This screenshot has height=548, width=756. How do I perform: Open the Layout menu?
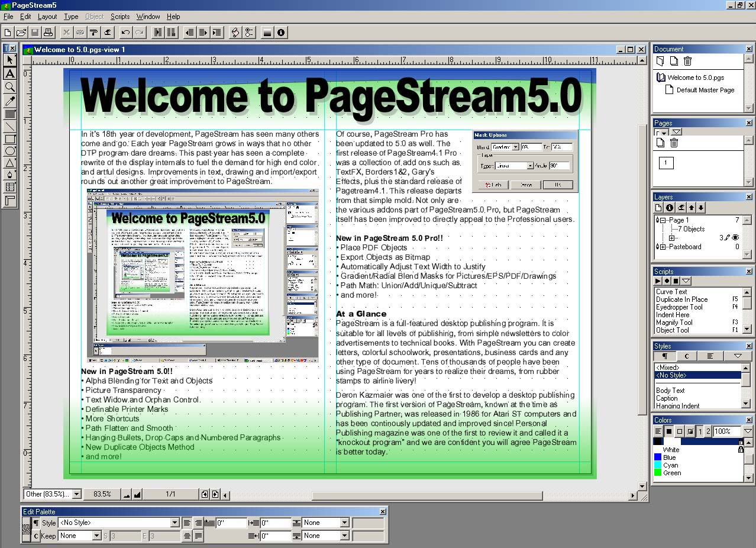click(47, 17)
